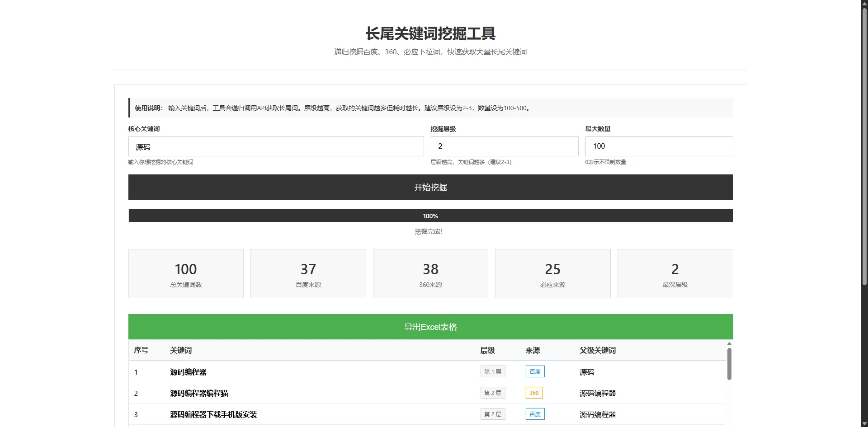
Task: Click the 父级关键词 column header
Action: click(x=598, y=350)
